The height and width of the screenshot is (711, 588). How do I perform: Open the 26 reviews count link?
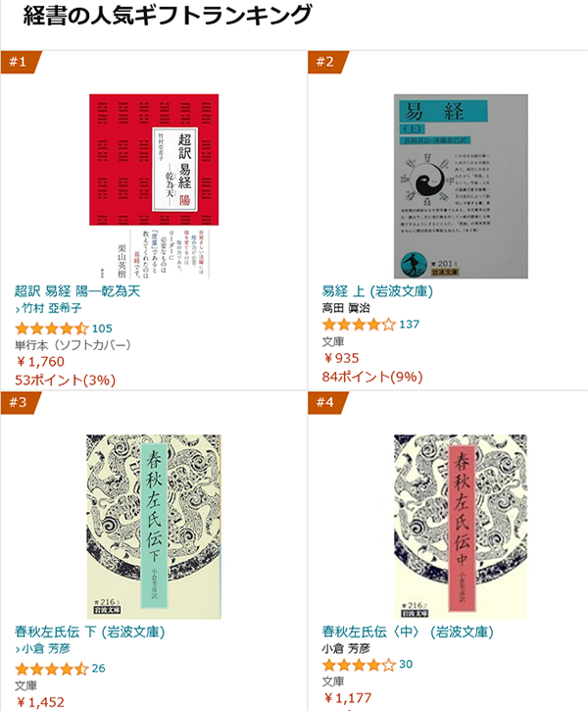point(98,669)
